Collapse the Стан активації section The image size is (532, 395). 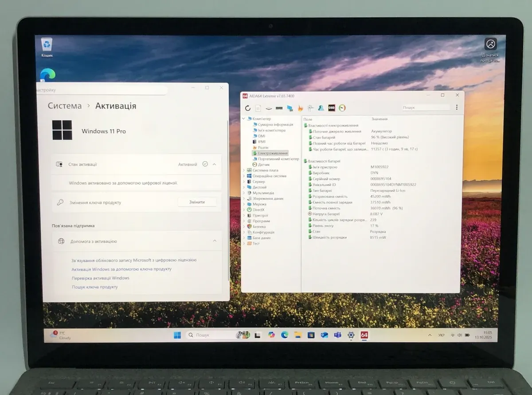point(215,164)
